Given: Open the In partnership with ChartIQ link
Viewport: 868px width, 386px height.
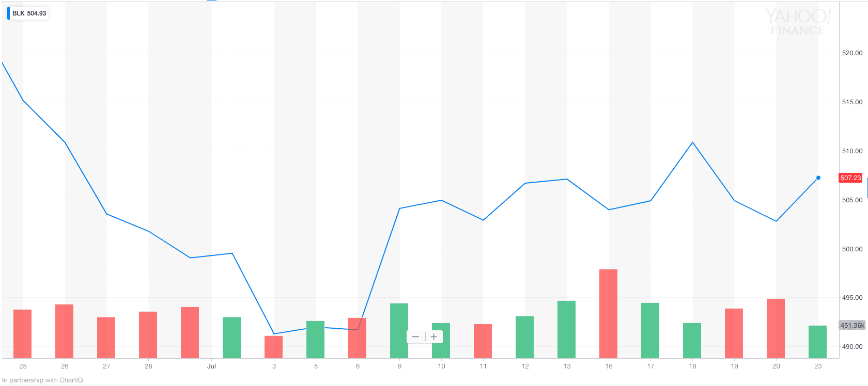Looking at the screenshot, I should tap(42, 380).
